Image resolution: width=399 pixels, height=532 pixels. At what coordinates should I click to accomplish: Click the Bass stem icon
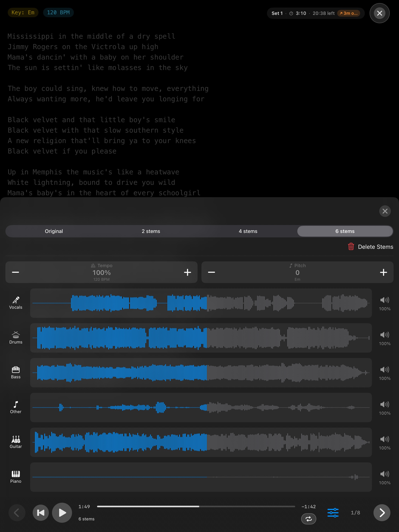click(x=16, y=369)
